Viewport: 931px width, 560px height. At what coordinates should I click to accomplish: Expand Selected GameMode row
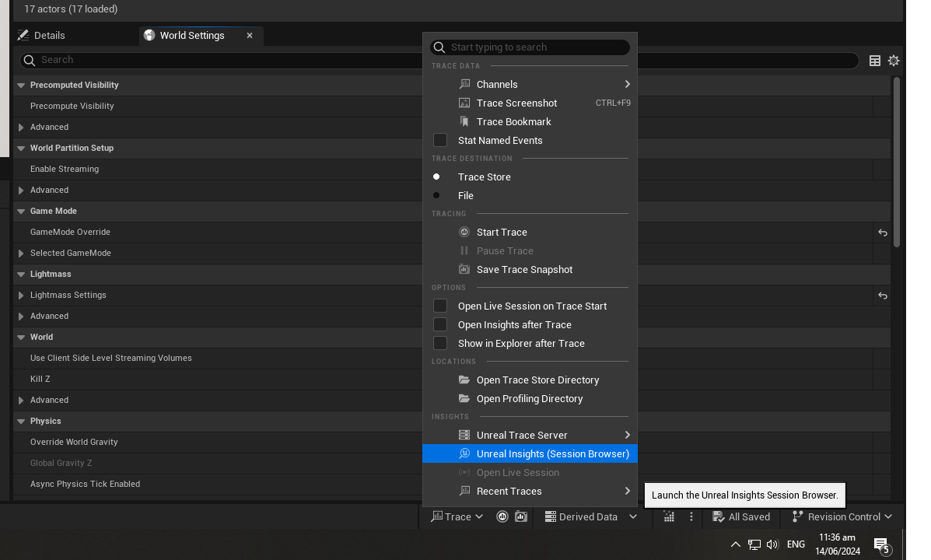point(21,254)
